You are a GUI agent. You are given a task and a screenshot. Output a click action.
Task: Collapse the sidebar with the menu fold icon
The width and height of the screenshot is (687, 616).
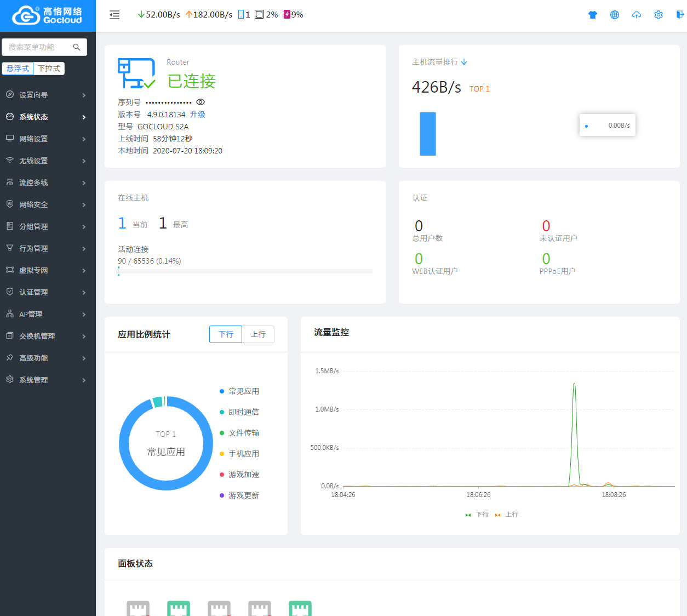click(x=114, y=15)
